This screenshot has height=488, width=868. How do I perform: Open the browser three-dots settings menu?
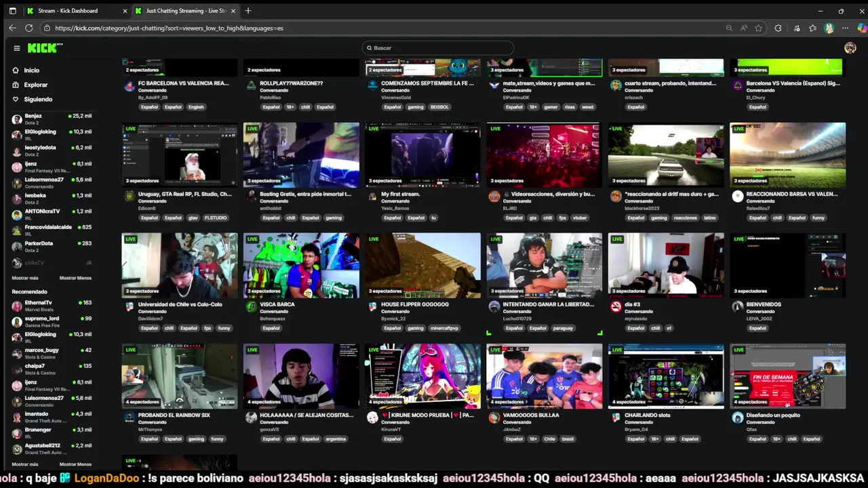(845, 28)
